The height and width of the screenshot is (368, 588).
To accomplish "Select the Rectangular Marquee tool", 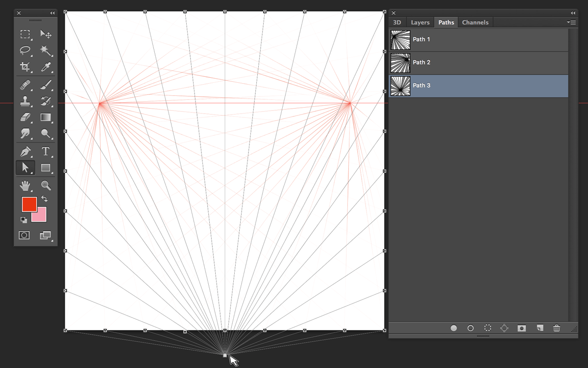I will [x=25, y=34].
